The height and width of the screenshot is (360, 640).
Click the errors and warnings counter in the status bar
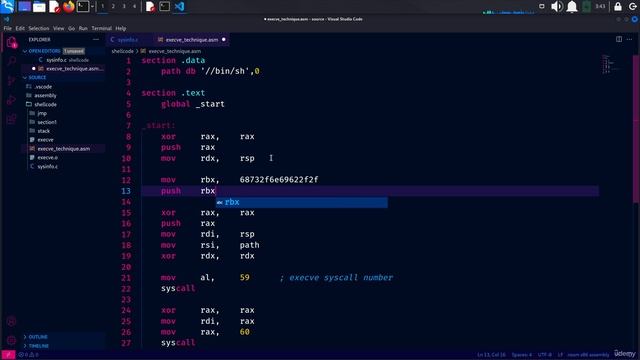[x=29, y=355]
